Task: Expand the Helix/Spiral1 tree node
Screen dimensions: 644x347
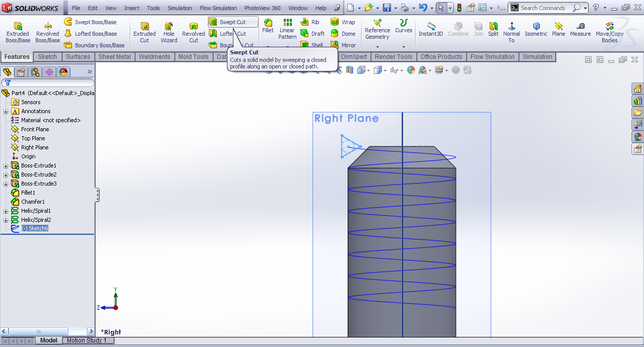Action: (6, 211)
